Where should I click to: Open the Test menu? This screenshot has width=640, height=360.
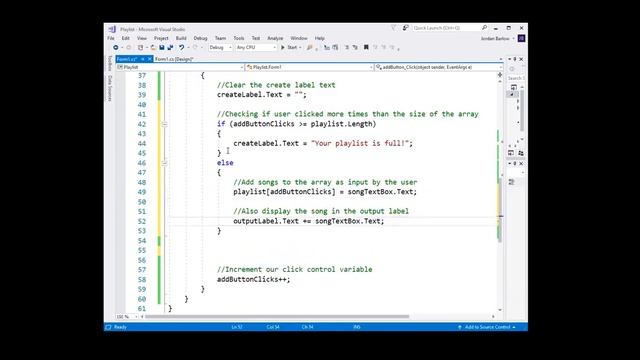256,38
